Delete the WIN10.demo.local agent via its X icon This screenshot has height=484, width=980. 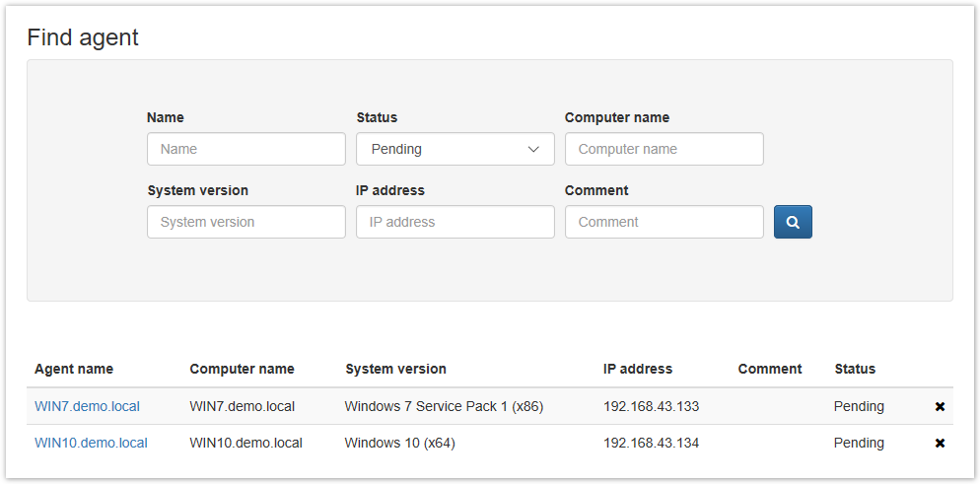(x=940, y=444)
